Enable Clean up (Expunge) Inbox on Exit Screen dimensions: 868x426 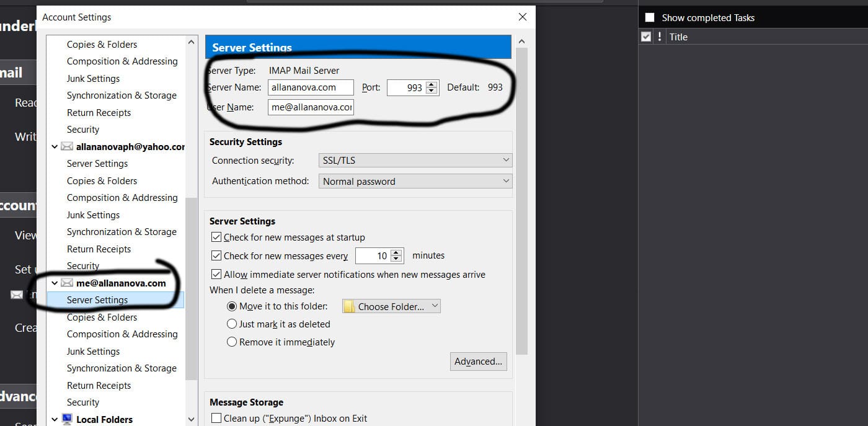tap(216, 419)
